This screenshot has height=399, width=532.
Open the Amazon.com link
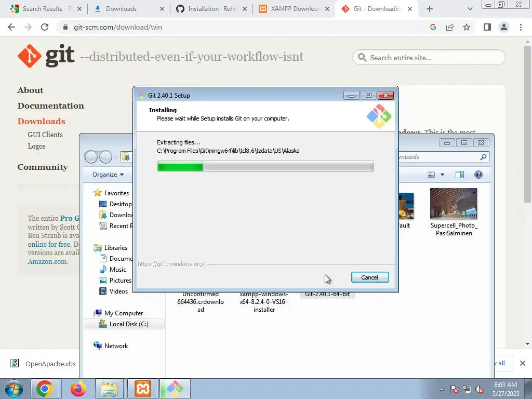[x=47, y=262]
